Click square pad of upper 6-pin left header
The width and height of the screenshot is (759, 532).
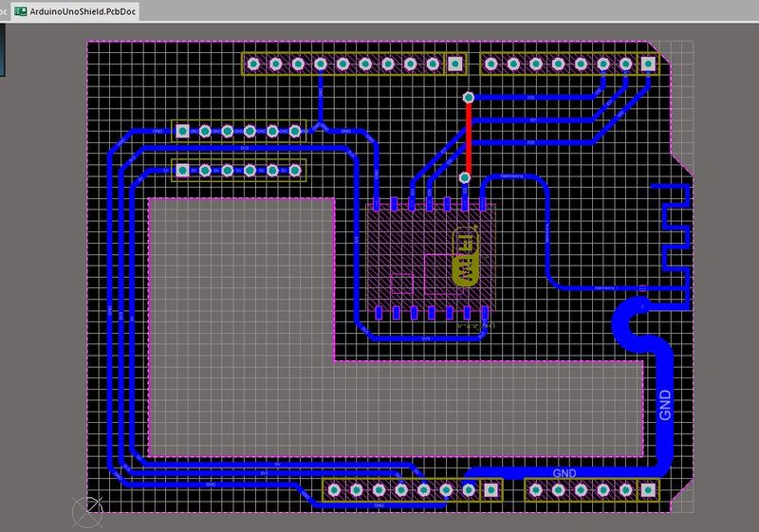[181, 132]
